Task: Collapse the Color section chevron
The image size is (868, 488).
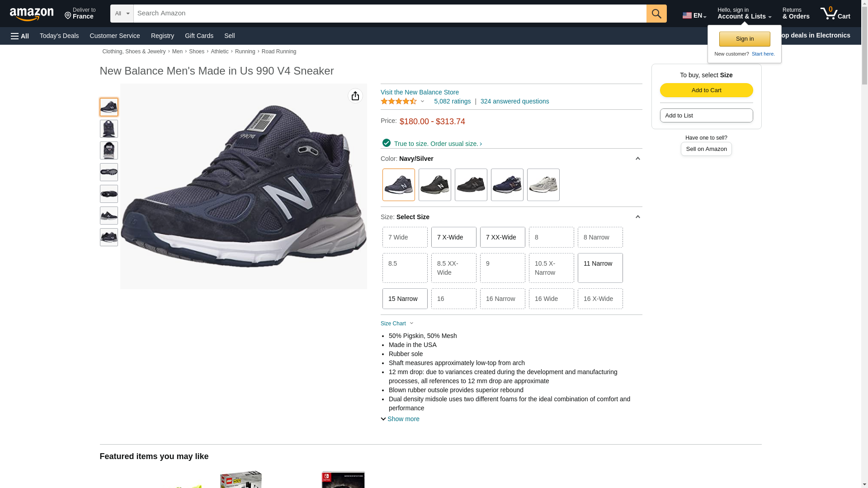Action: [637, 159]
